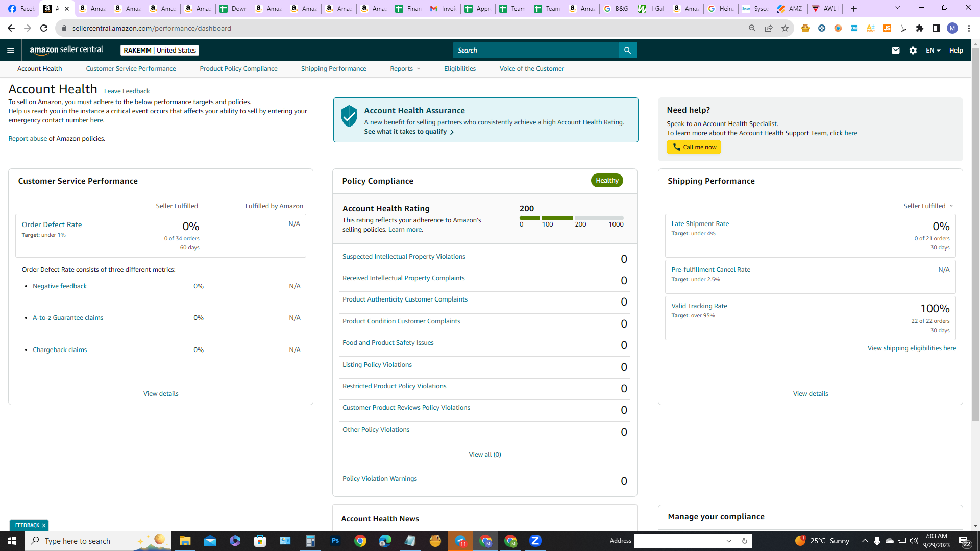Click the share page icon in address bar

point(769,28)
